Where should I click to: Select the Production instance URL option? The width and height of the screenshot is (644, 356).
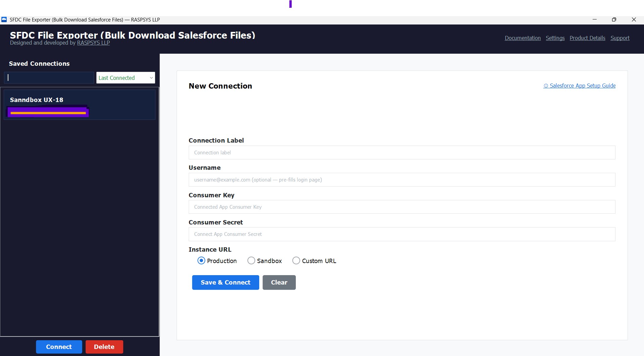tap(201, 260)
